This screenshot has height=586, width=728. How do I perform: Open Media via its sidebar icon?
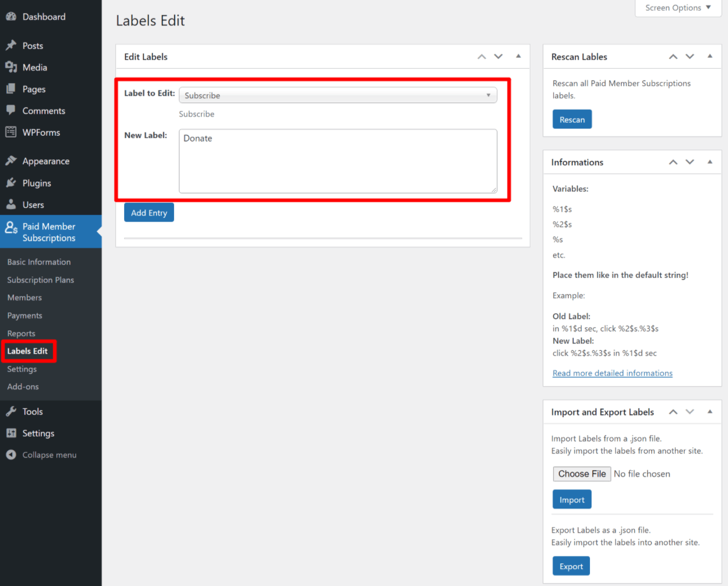11,67
